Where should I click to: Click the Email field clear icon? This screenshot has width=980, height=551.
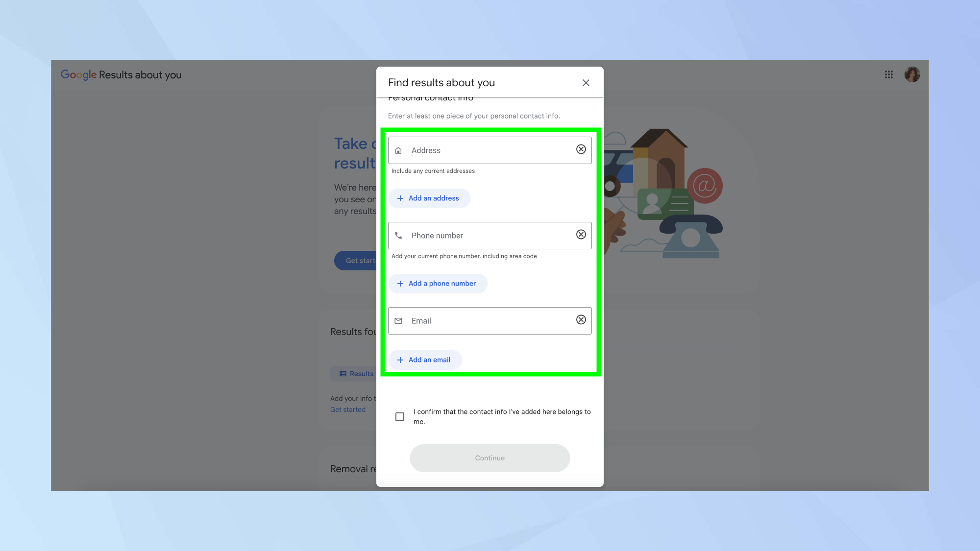coord(581,320)
